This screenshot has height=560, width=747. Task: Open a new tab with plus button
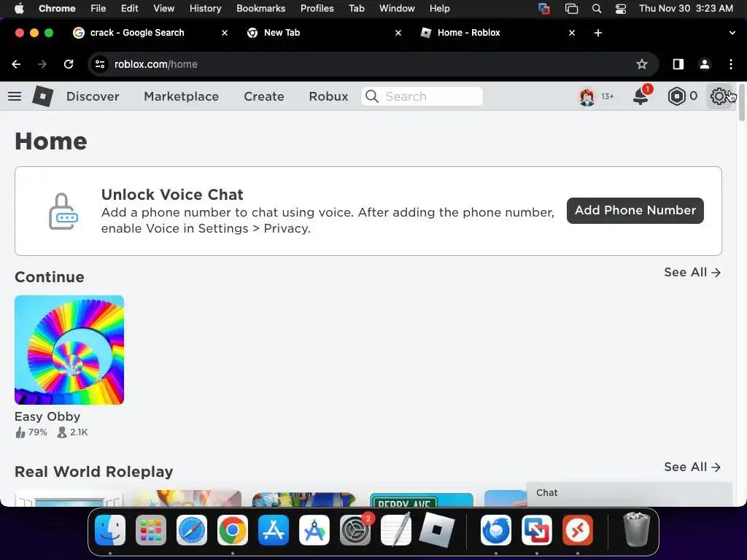tap(598, 33)
